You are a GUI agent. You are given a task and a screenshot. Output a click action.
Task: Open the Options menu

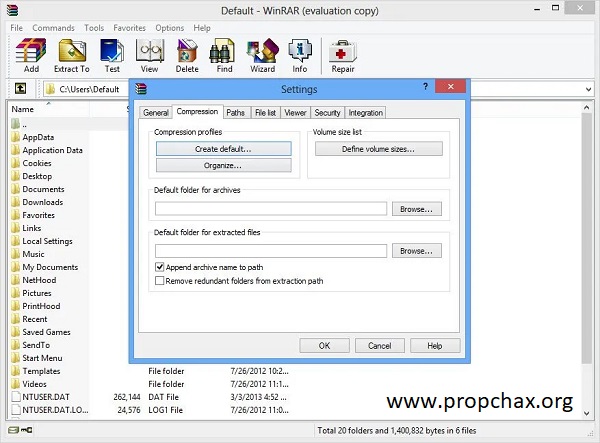click(x=170, y=28)
